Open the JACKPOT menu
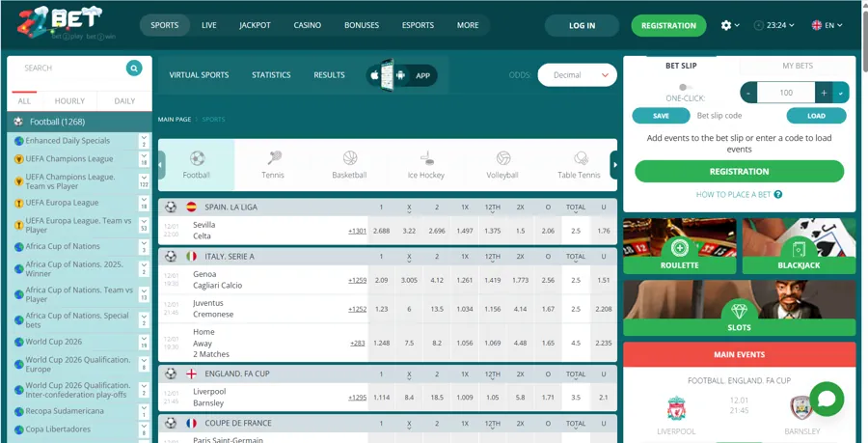Image resolution: width=868 pixels, height=443 pixels. coord(256,25)
